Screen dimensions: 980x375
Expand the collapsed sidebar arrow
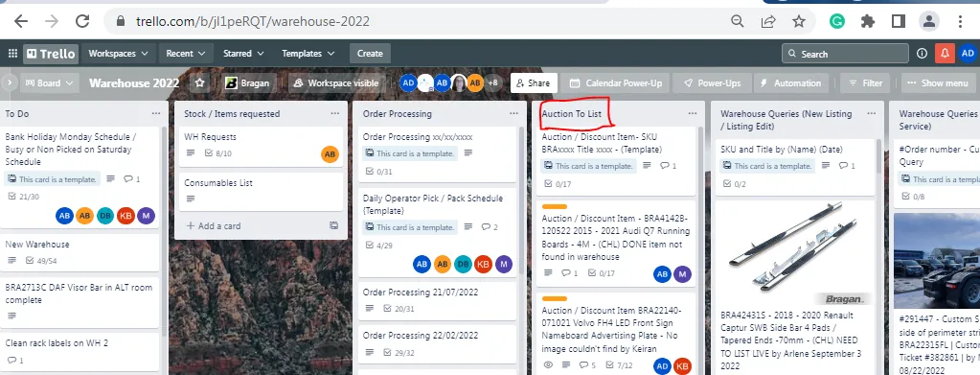coord(9,82)
